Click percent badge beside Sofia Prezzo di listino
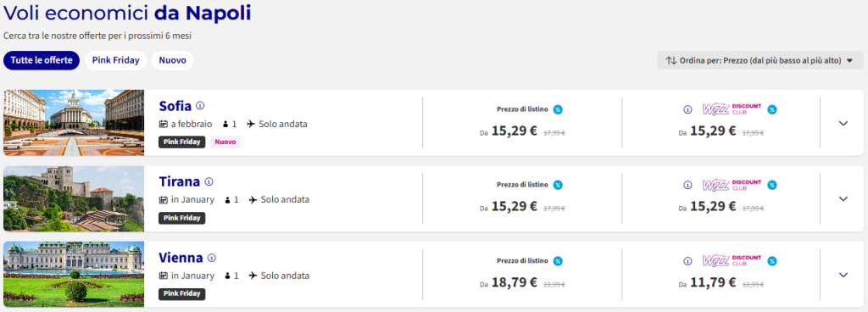Screen dimensions: 868x312 [558, 109]
